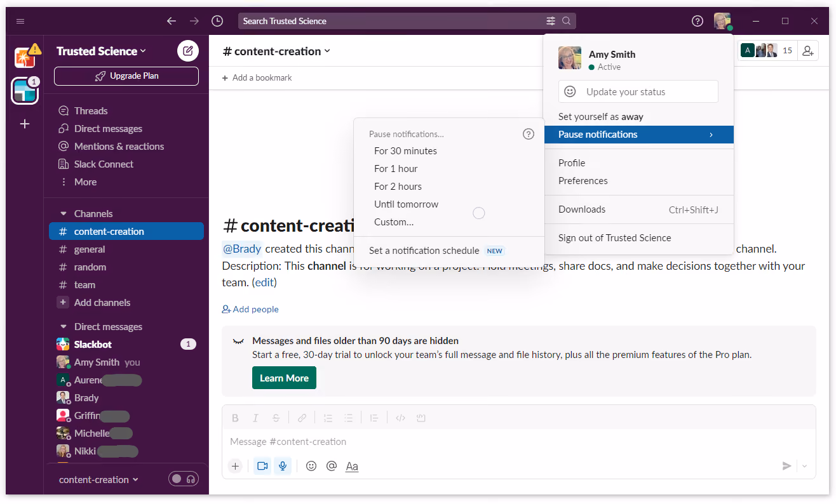Click Amy Smith avatar in title bar
The image size is (836, 504).
pyautogui.click(x=722, y=21)
